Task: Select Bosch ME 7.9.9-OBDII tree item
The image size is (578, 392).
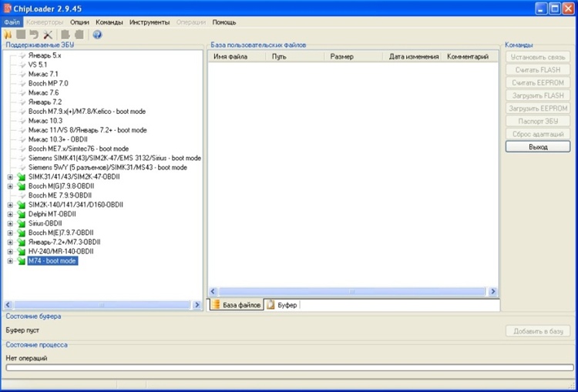Action: 59,196
